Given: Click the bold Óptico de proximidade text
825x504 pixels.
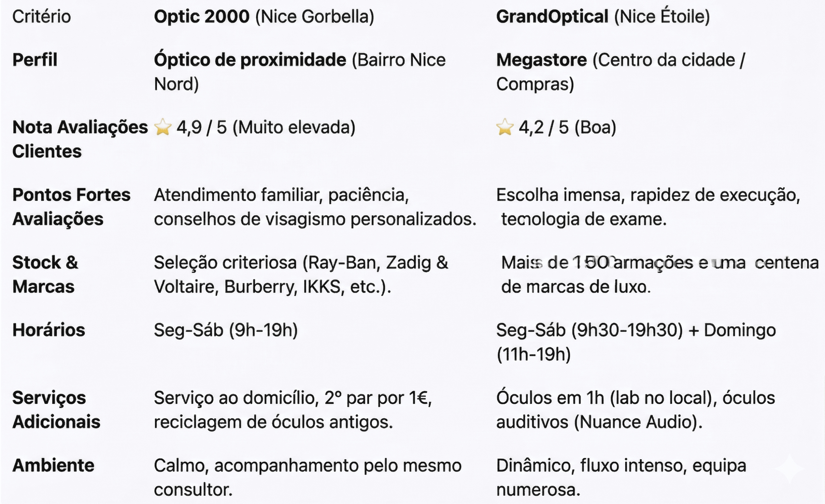Looking at the screenshot, I should click(x=250, y=60).
